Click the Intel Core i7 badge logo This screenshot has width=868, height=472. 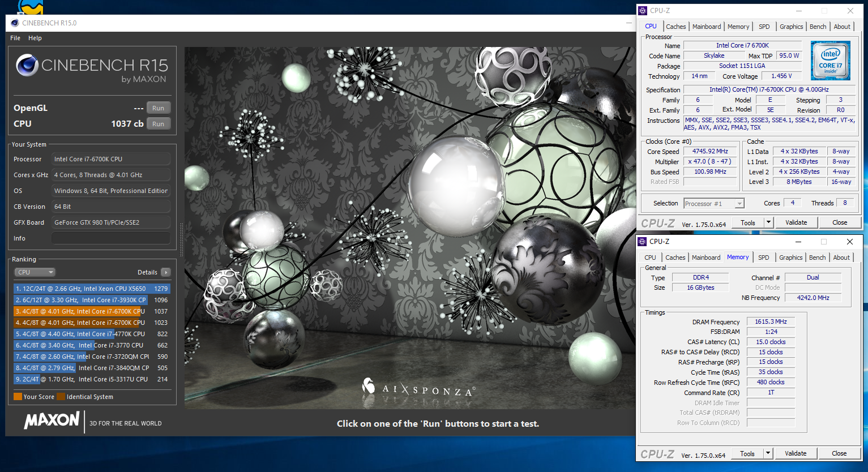coord(830,61)
